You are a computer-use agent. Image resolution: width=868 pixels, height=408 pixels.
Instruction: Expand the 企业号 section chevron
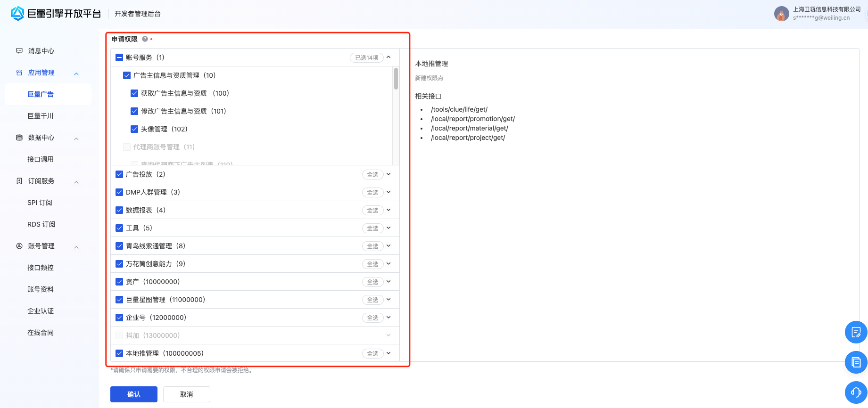tap(389, 317)
